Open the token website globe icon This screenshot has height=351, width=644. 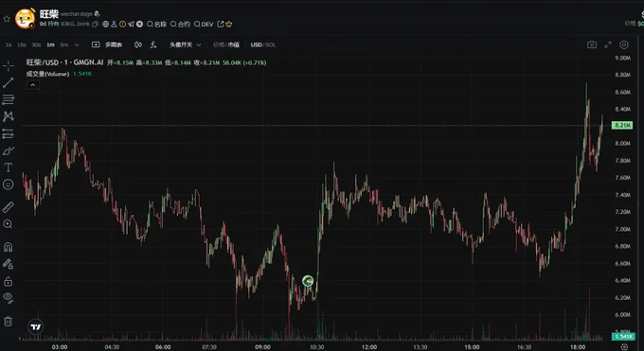(x=105, y=25)
